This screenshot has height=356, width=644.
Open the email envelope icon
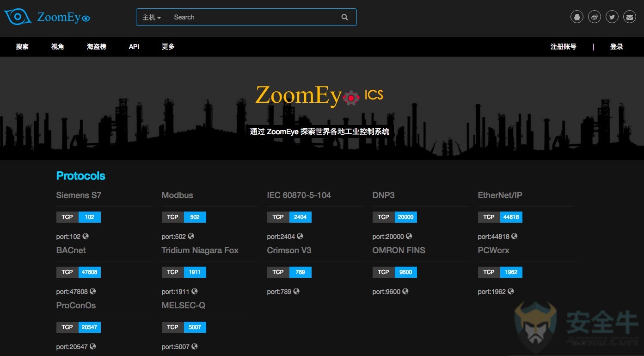click(x=630, y=17)
